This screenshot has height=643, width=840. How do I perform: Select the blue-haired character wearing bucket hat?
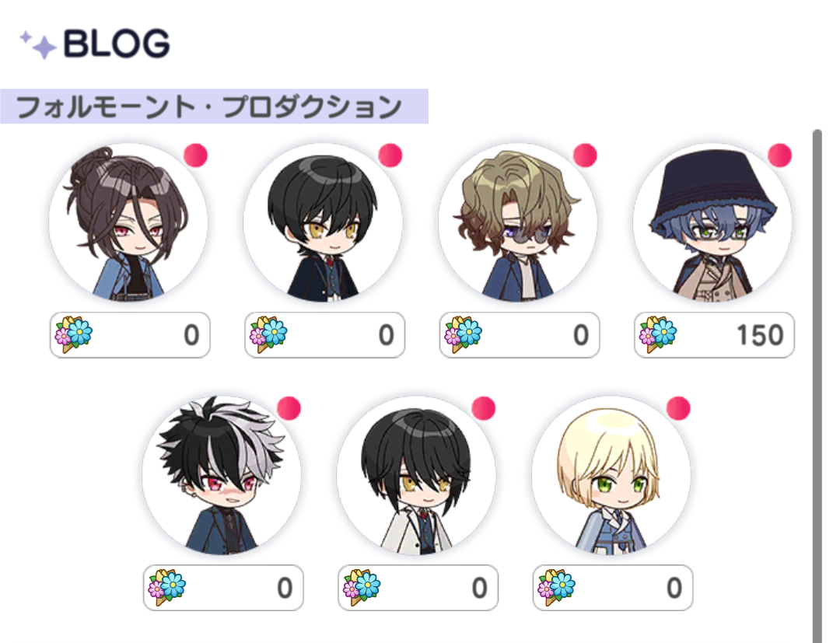coord(713,222)
